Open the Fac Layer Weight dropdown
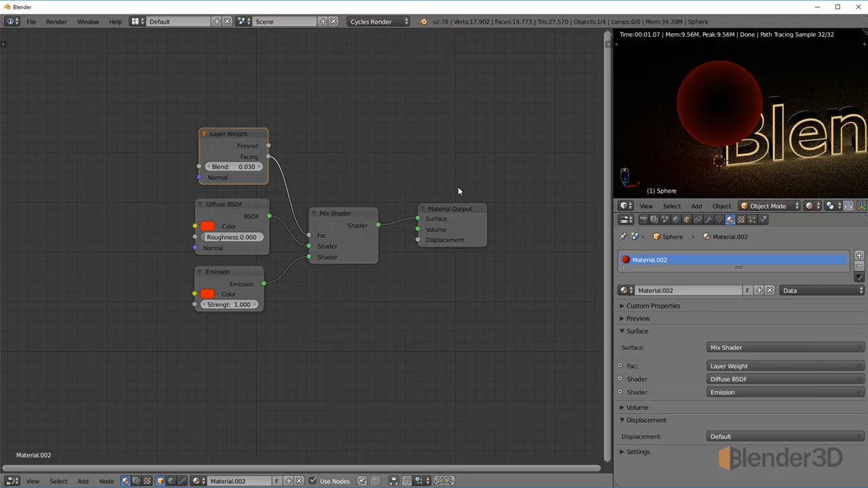Viewport: 868px width, 488px height. (785, 366)
